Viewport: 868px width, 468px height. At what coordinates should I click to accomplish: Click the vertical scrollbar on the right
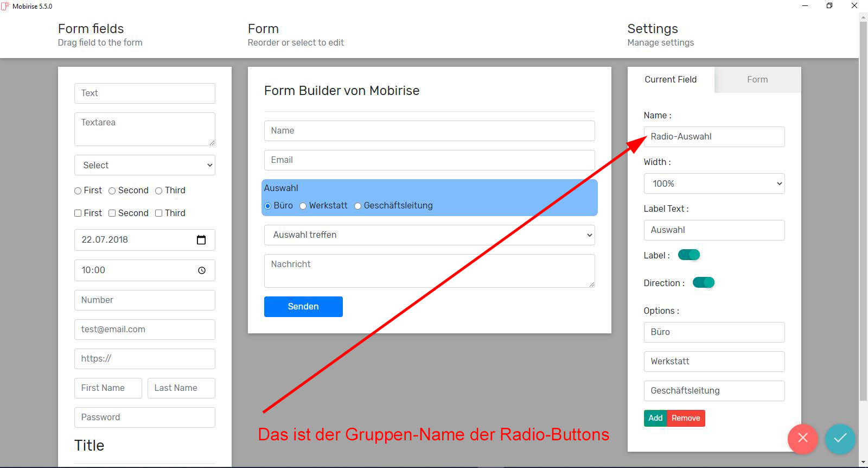pos(863,212)
